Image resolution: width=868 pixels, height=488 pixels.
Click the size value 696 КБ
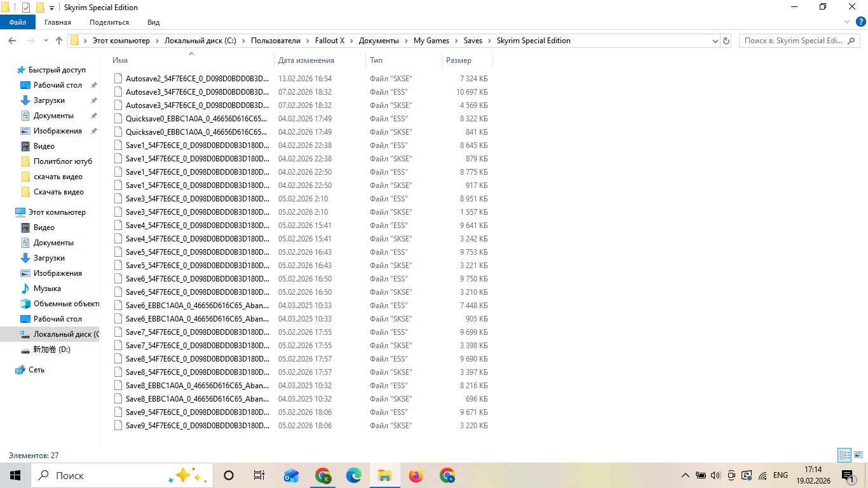(475, 399)
